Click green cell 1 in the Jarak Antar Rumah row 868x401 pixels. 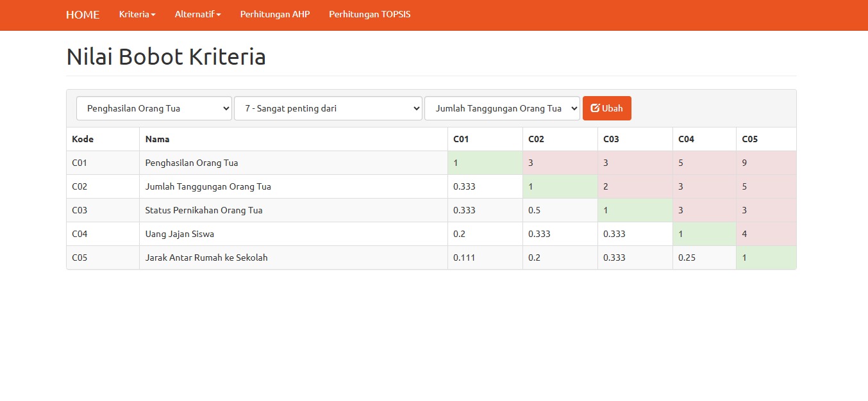766,258
